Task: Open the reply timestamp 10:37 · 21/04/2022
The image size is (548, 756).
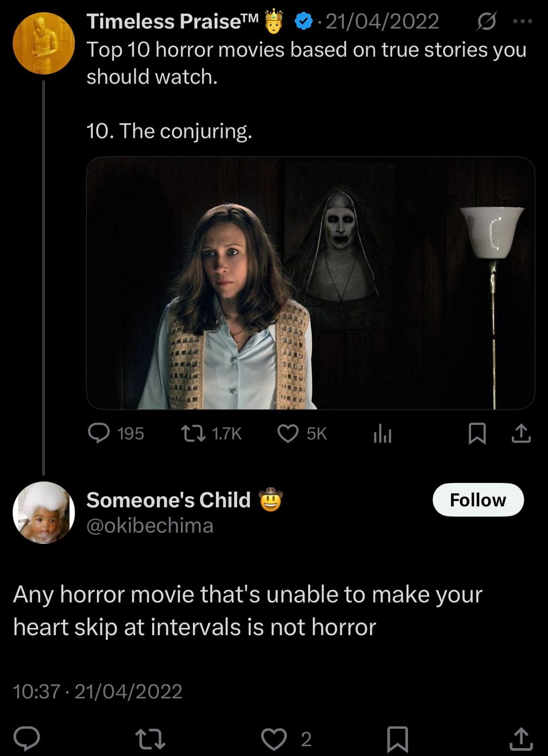Action: coord(97,691)
